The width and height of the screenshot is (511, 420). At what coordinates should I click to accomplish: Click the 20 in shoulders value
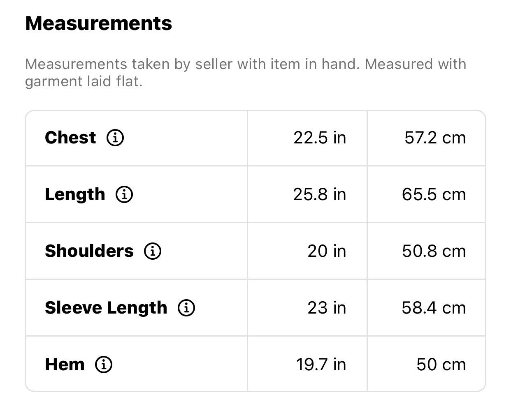point(327,251)
